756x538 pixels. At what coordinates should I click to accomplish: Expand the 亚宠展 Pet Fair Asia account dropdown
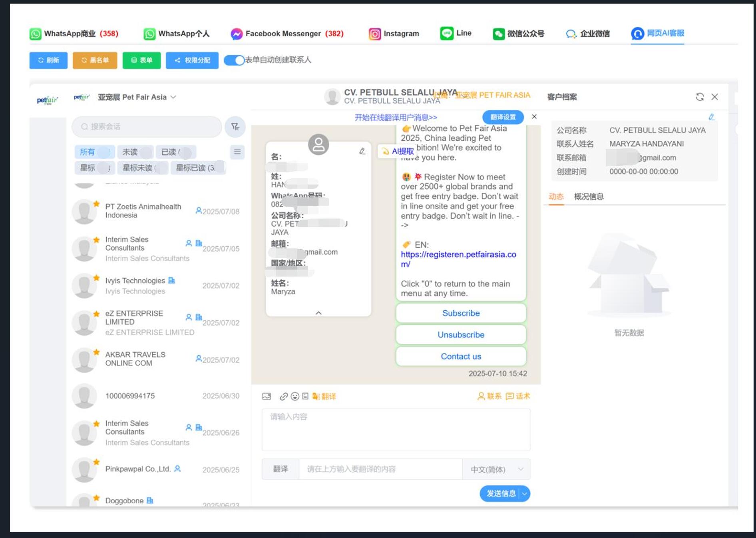[173, 97]
